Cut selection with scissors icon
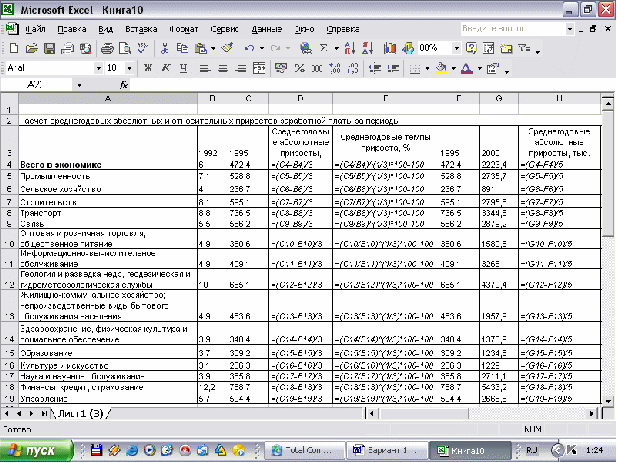The width and height of the screenshot is (617, 463). pos(164,48)
